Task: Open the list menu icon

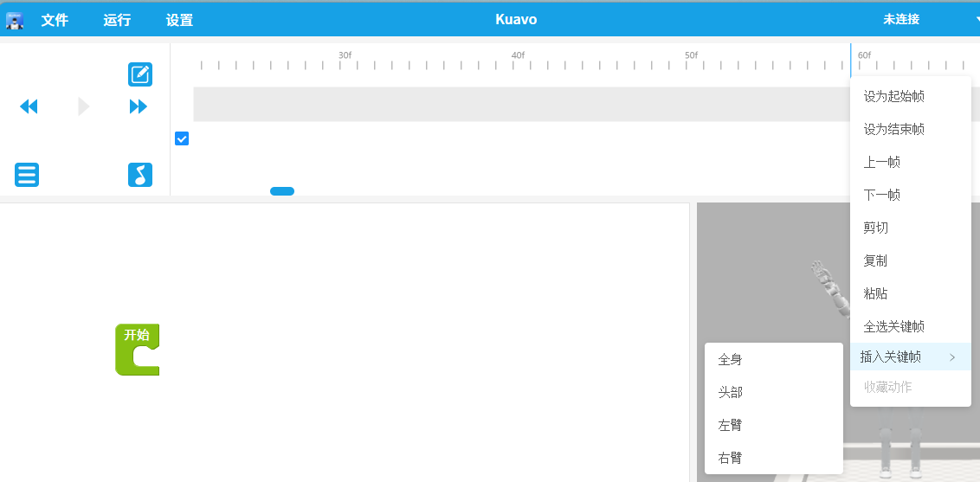Action: 27,175
